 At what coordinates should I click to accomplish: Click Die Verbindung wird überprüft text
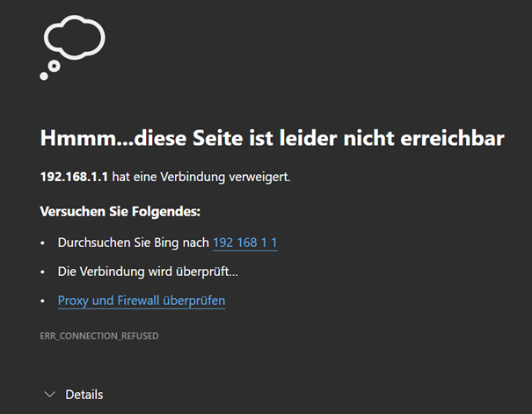click(148, 272)
